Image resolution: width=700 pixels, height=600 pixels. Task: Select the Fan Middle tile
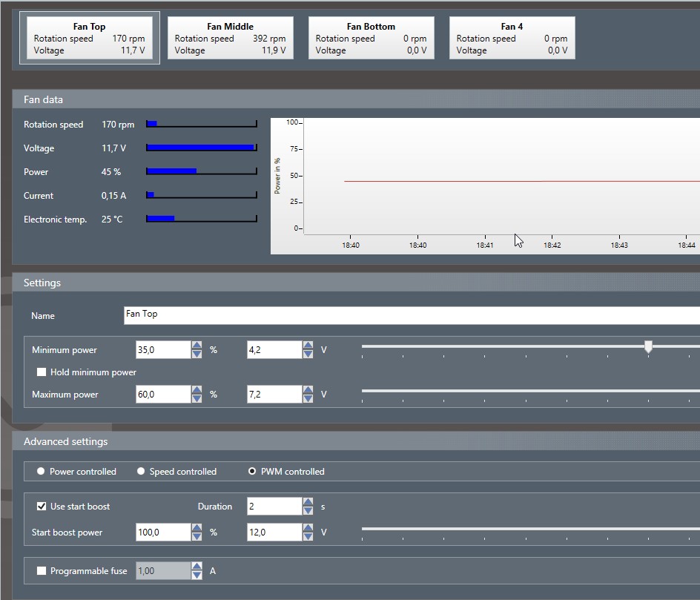230,38
